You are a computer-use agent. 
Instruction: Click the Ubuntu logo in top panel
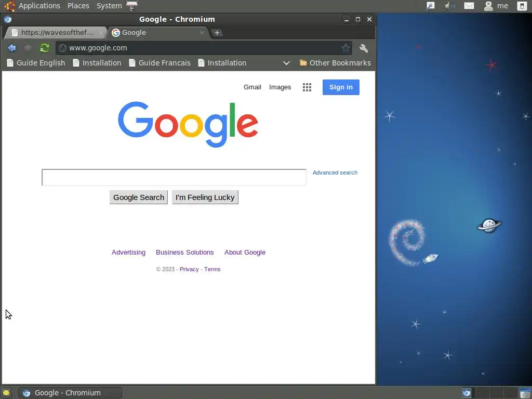pos(9,6)
